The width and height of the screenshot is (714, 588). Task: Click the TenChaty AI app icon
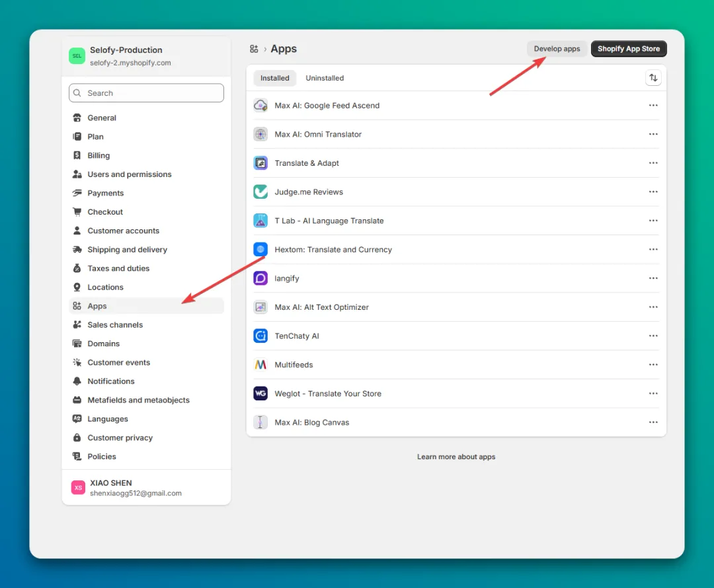pos(260,336)
